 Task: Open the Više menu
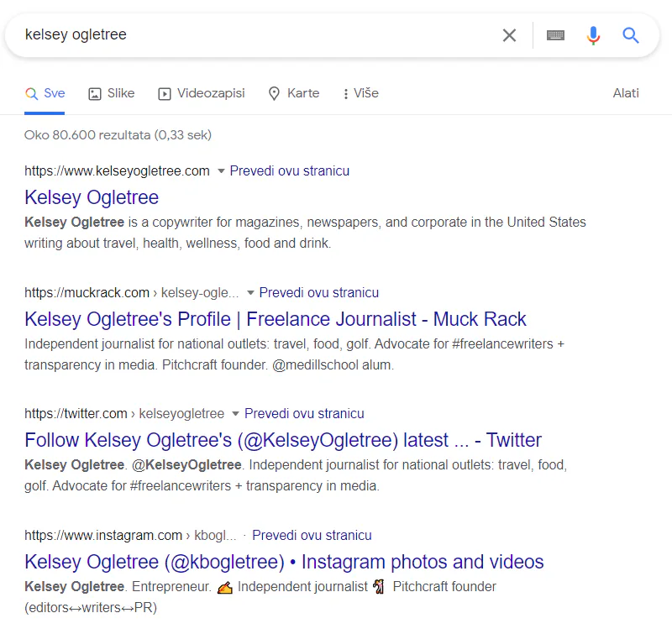tap(360, 93)
